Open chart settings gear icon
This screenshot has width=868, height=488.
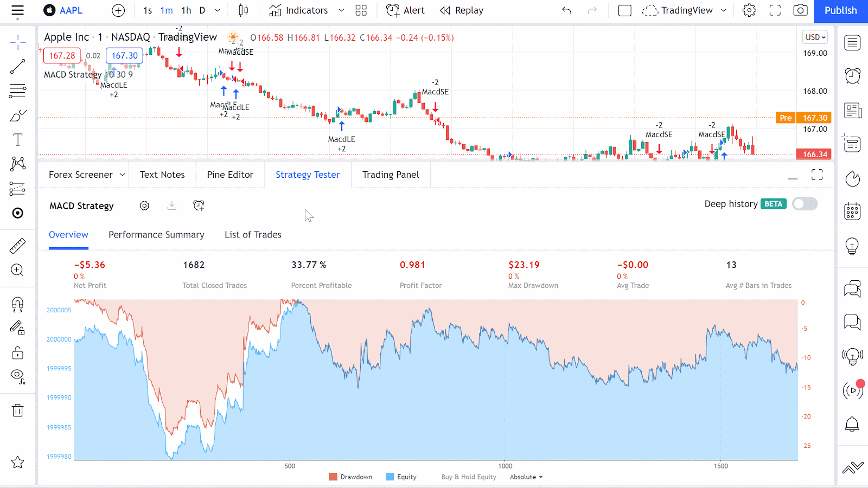(749, 10)
